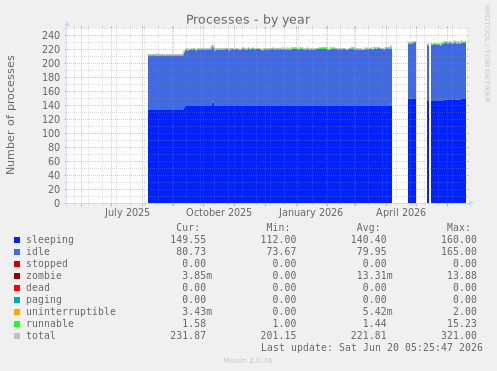Image resolution: width=497 pixels, height=371 pixels.
Task: Click uninterruptible average value 5.42m
Action: point(377,312)
